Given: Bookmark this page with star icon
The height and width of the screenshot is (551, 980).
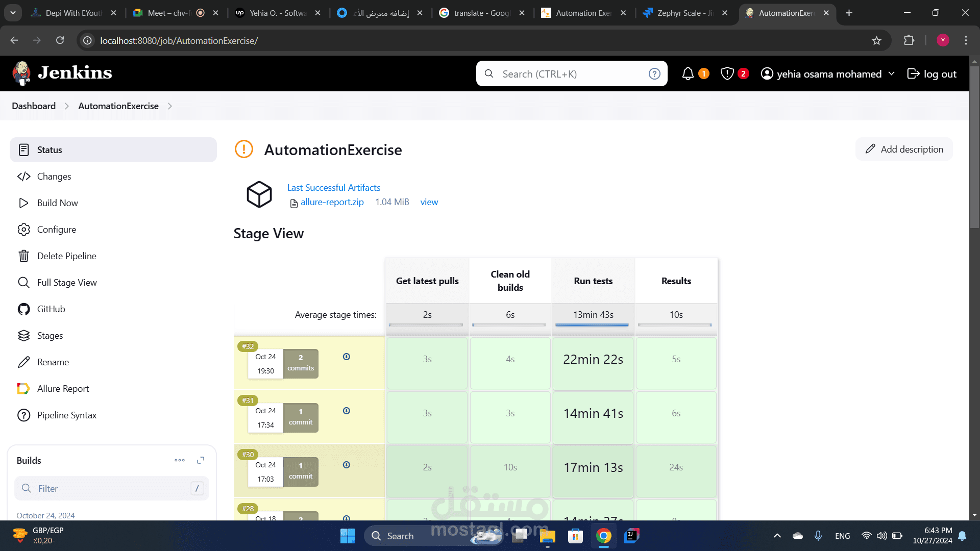Looking at the screenshot, I should (x=876, y=40).
